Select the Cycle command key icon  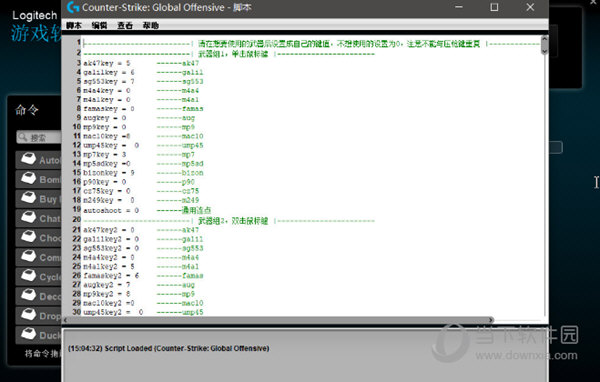pyautogui.click(x=28, y=276)
